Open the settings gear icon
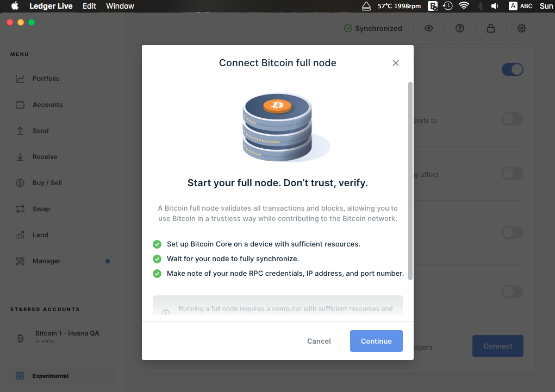The image size is (555, 392). [x=522, y=28]
